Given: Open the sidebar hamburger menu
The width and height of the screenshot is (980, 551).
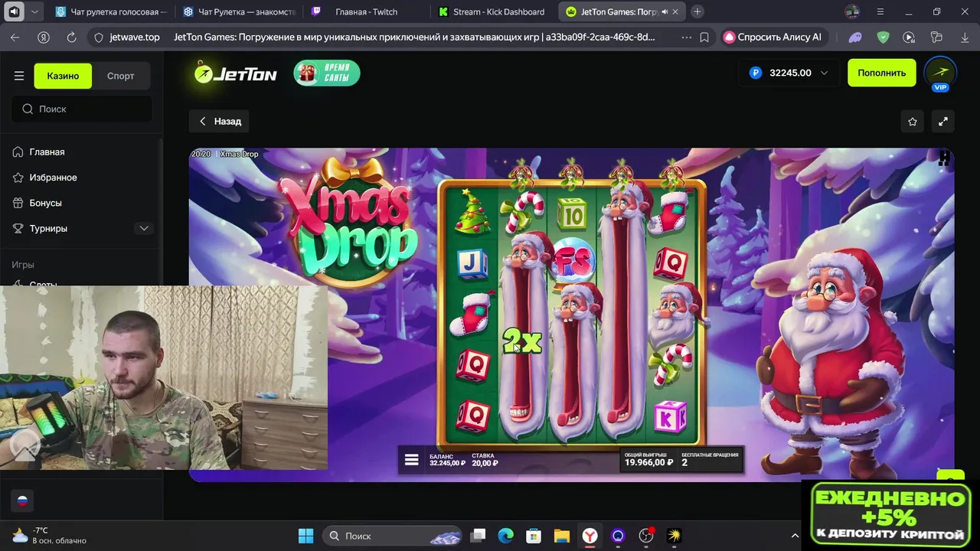Looking at the screenshot, I should [19, 76].
